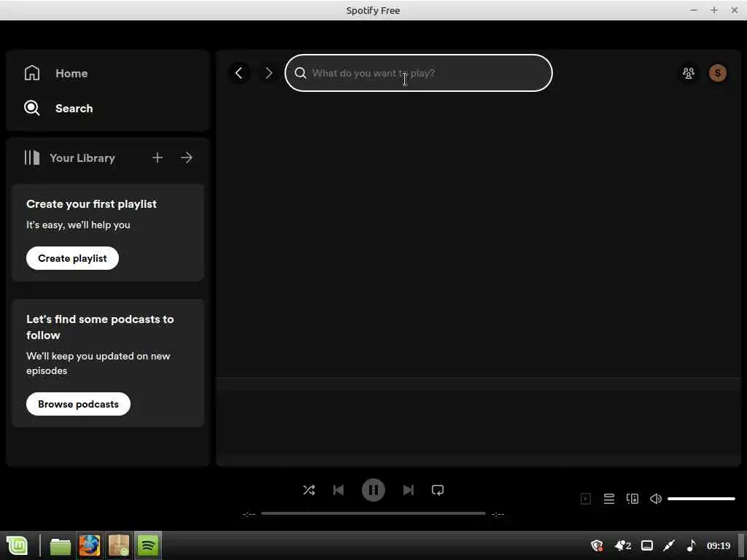747x560 pixels.
Task: Open the Now Playing view icon
Action: click(x=586, y=499)
